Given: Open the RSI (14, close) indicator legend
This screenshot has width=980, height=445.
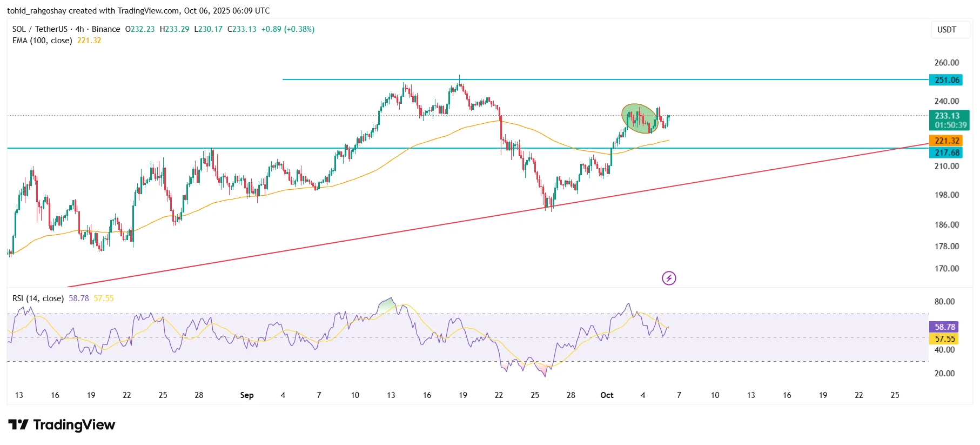Looking at the screenshot, I should [x=38, y=298].
